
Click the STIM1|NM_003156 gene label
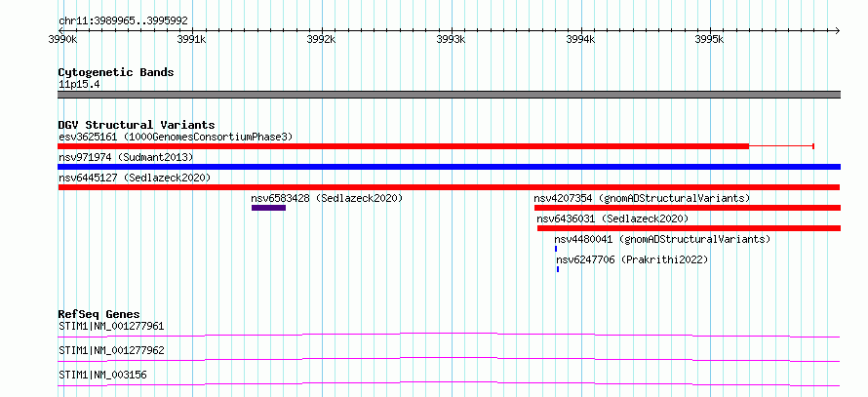102,376
